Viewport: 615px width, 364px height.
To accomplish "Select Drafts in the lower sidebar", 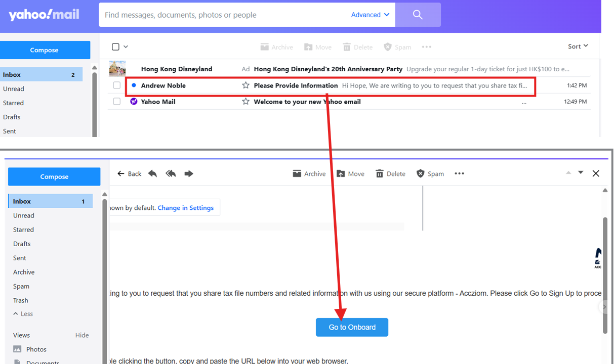I will pos(22,244).
